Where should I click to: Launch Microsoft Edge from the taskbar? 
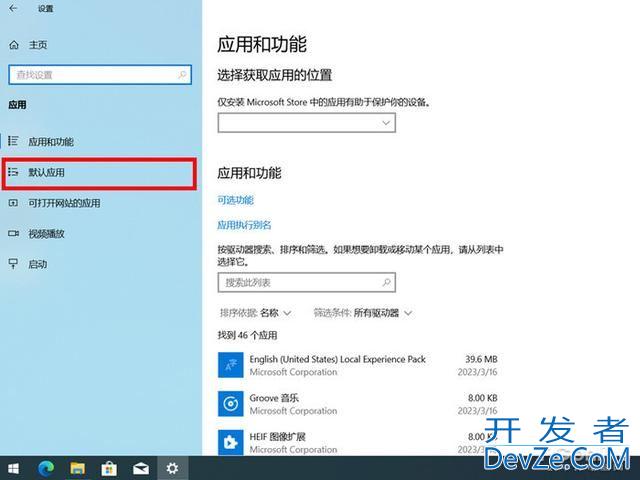pos(46,468)
